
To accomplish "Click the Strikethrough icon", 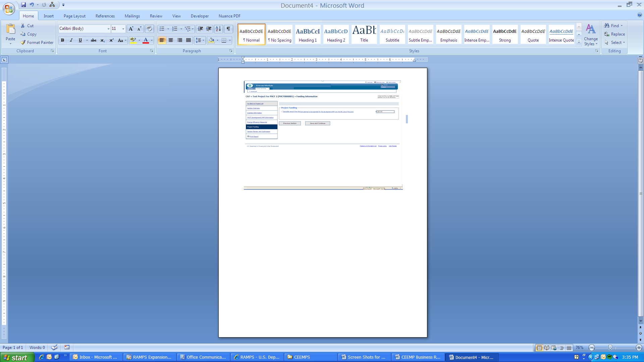I will [x=94, y=40].
